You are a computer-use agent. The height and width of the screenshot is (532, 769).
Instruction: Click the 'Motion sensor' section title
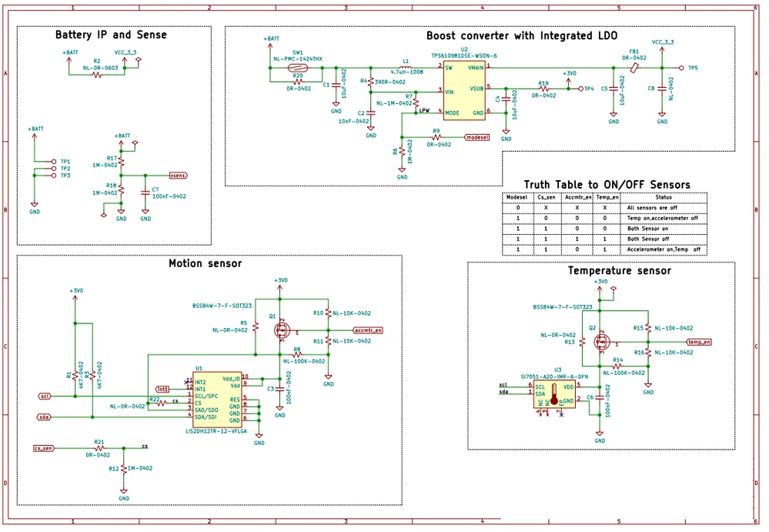[206, 263]
